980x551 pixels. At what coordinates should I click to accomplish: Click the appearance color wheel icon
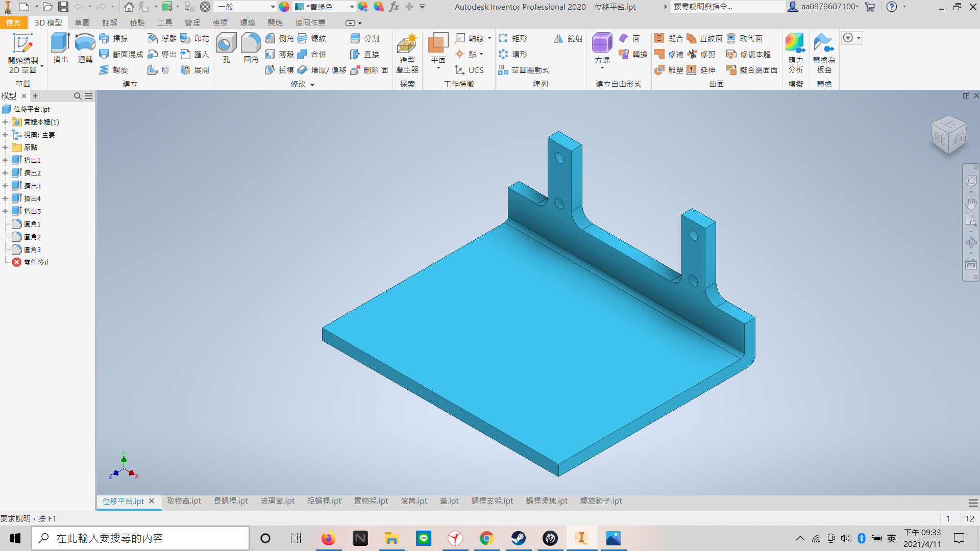pos(284,7)
